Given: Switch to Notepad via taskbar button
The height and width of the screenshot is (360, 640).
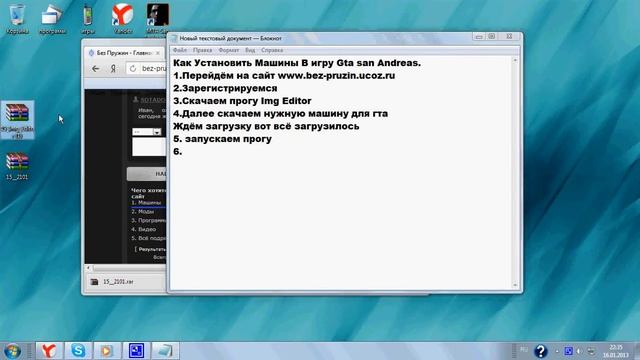Looking at the screenshot, I should click(165, 351).
